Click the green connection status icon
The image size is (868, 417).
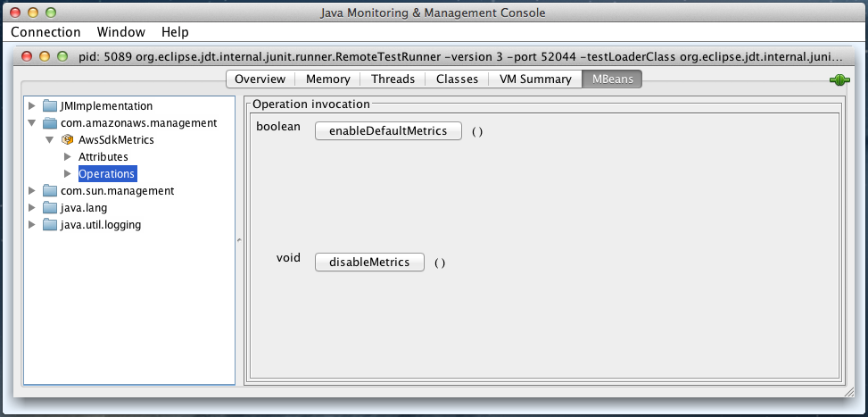839,80
